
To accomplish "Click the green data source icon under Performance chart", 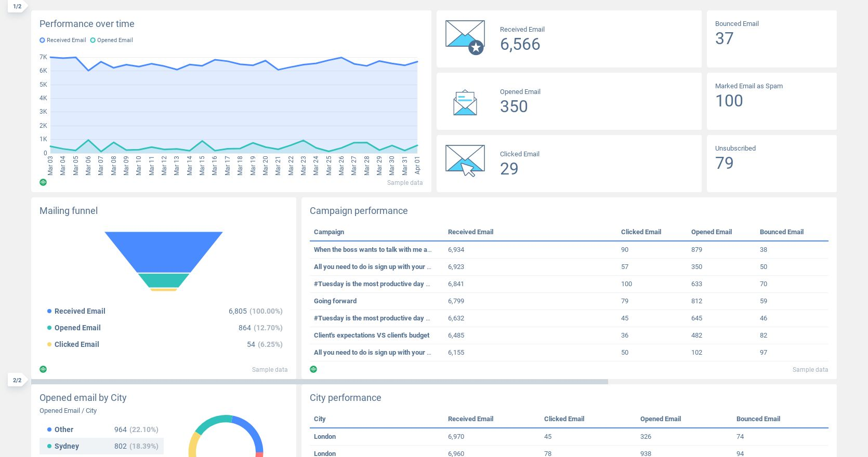I will tap(43, 182).
